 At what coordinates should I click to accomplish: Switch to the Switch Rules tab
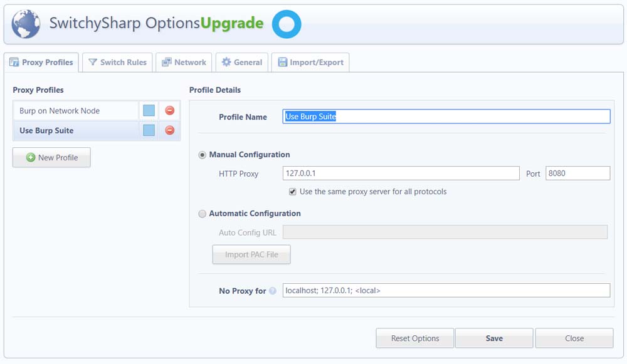(118, 62)
